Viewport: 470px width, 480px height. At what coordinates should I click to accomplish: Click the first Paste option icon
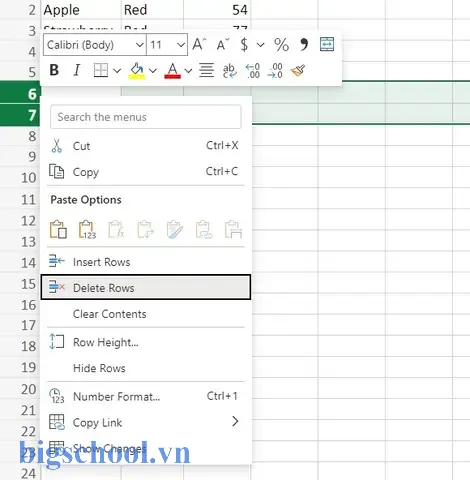click(58, 229)
